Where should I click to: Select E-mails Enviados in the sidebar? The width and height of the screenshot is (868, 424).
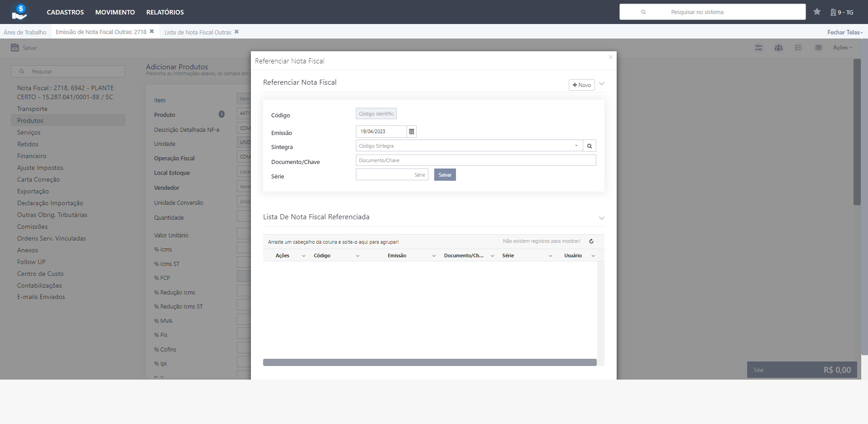41,297
